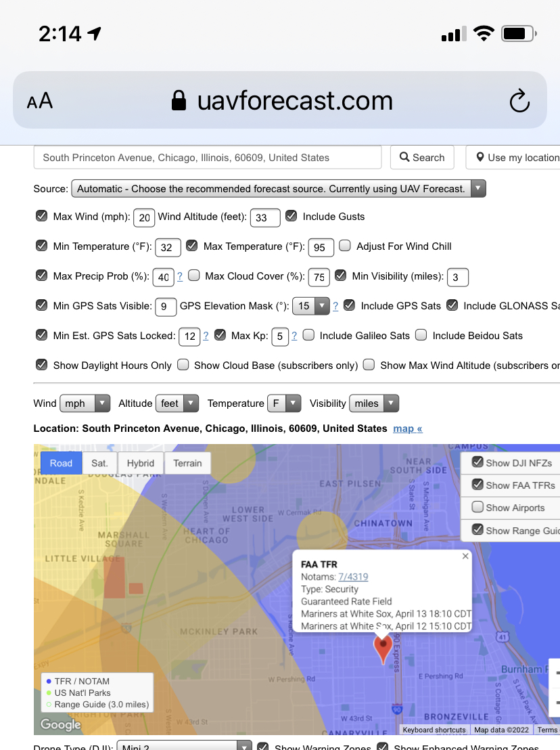This screenshot has width=560, height=750.
Task: Click the Max Wind value field
Action: coord(144,218)
